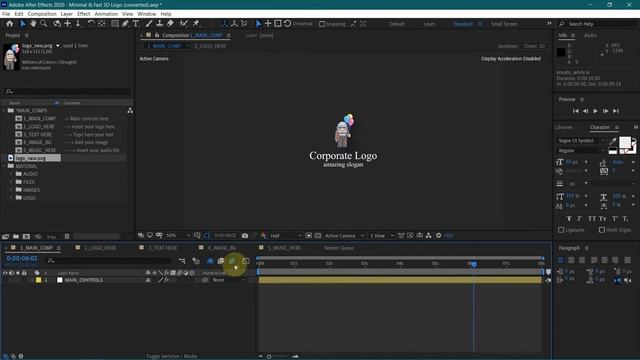Open the Graph Editor icon in timeline

click(246, 261)
